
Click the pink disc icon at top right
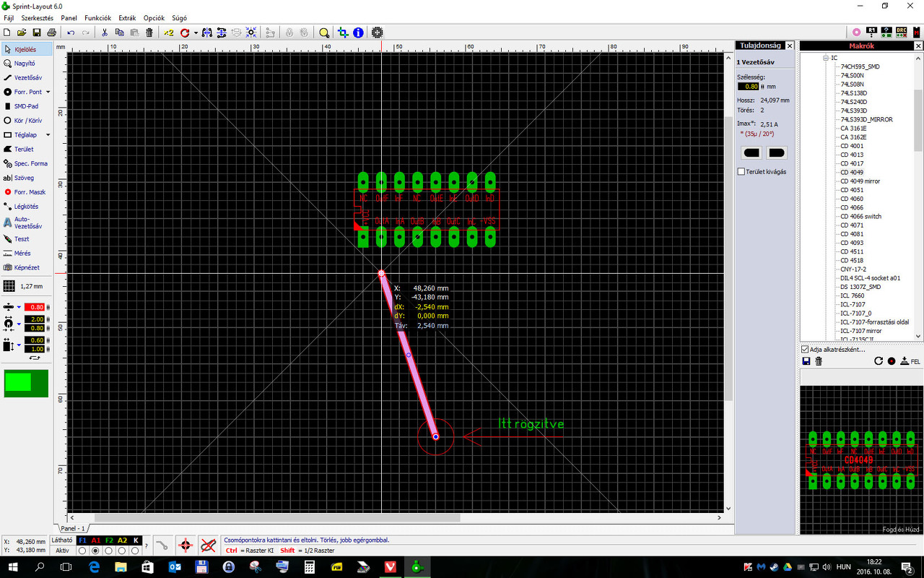pyautogui.click(x=856, y=32)
